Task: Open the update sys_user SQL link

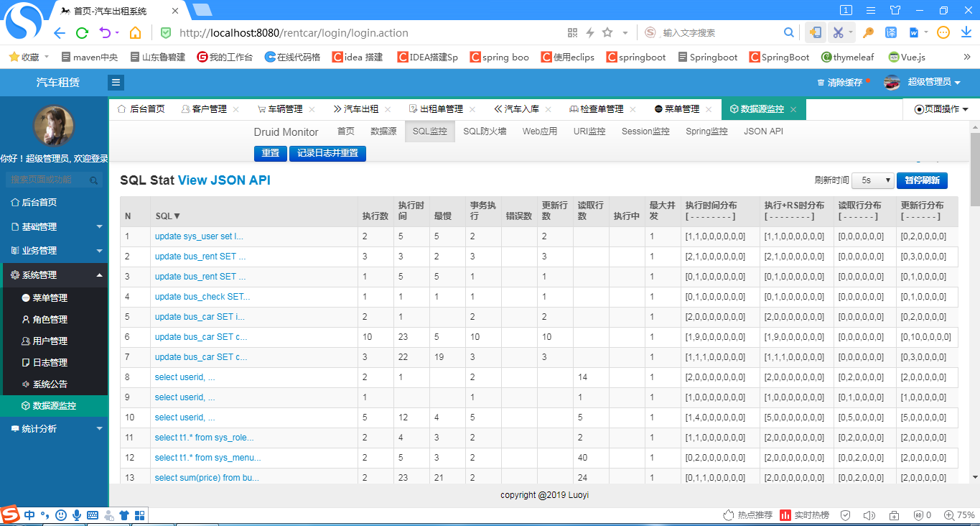Action: [199, 236]
